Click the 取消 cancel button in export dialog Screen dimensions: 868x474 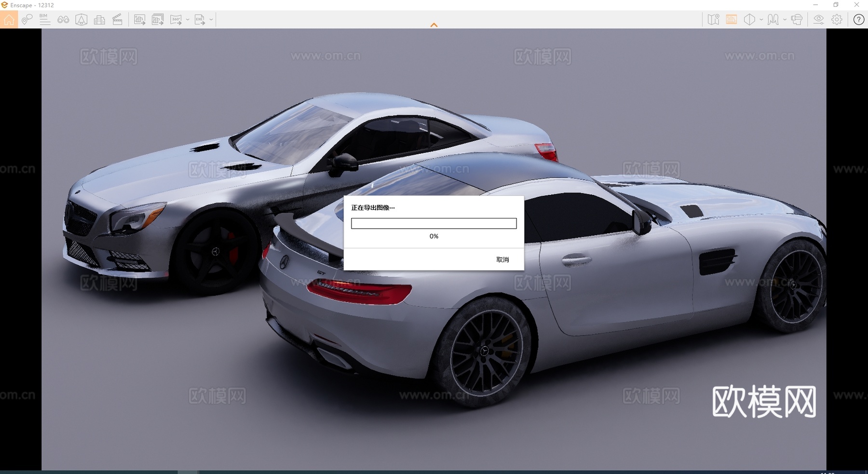click(x=502, y=260)
